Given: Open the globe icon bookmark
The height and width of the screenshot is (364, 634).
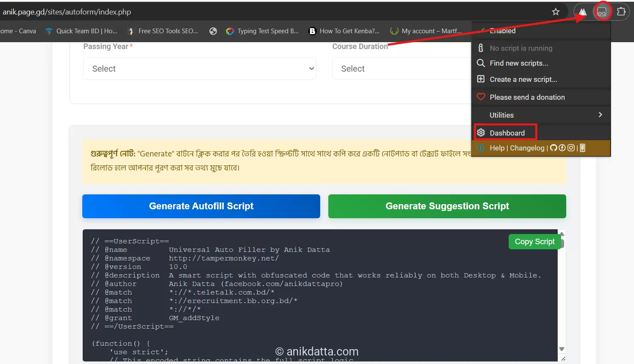Looking at the screenshot, I should tap(213, 31).
